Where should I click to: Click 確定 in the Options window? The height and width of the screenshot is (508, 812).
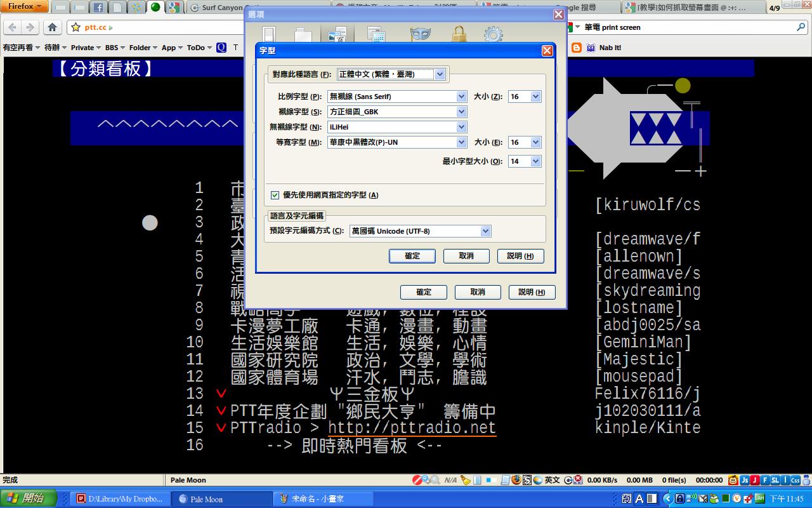[x=424, y=292]
